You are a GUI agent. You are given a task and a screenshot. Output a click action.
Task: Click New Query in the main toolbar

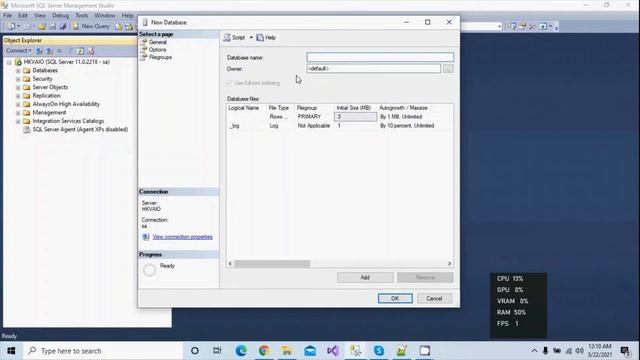tap(91, 26)
